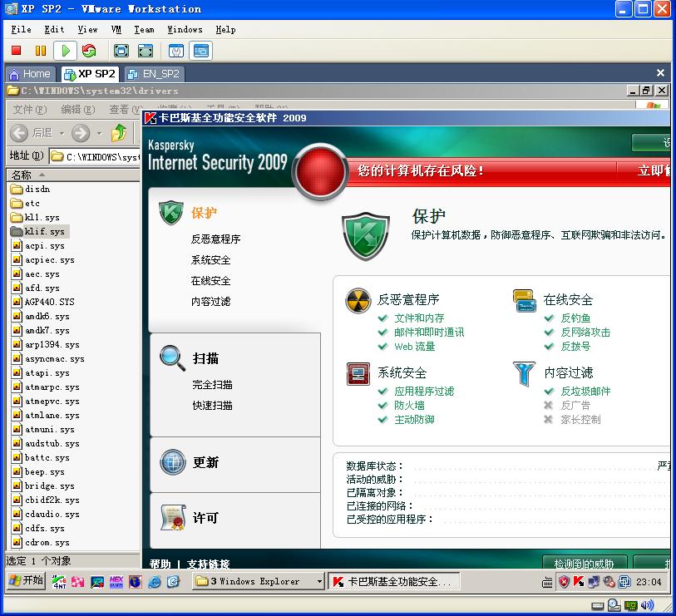
Task: Click the console view icon in VMware toolbar
Action: [x=201, y=51]
